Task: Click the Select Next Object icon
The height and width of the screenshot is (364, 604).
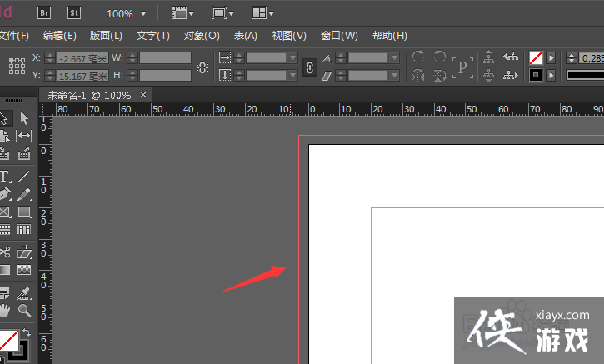Action: point(511,75)
